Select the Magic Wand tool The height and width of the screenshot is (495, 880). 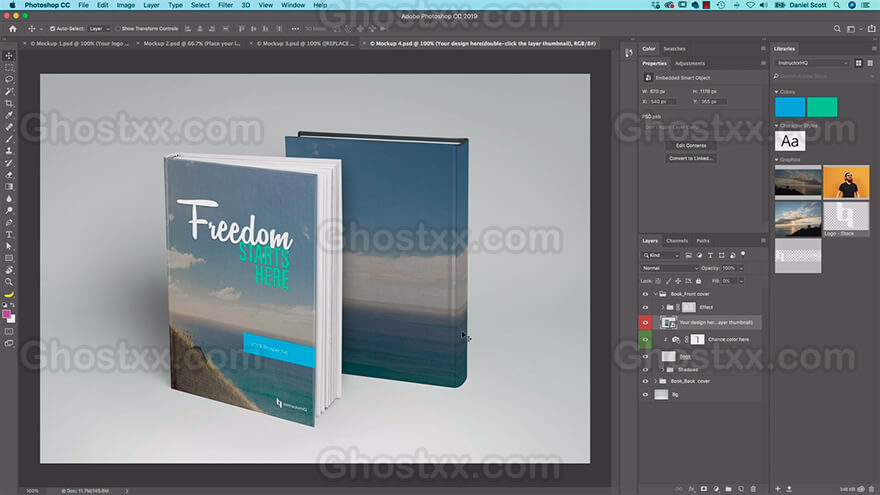click(9, 91)
